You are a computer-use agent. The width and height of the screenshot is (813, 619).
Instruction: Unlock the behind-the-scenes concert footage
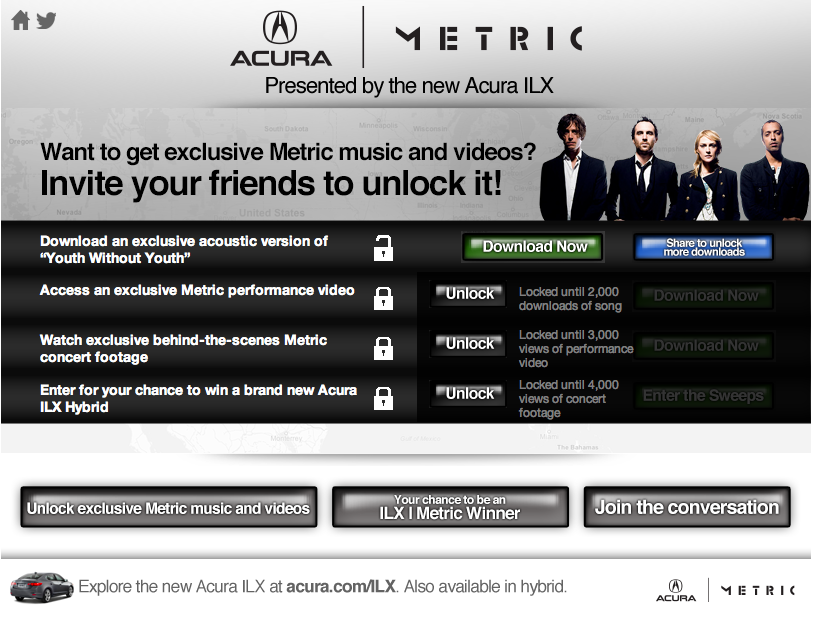[x=468, y=344]
